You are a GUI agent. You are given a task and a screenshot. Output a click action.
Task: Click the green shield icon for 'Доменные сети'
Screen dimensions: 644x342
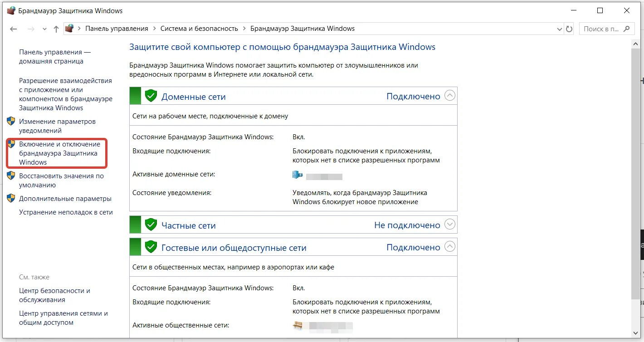tap(151, 96)
